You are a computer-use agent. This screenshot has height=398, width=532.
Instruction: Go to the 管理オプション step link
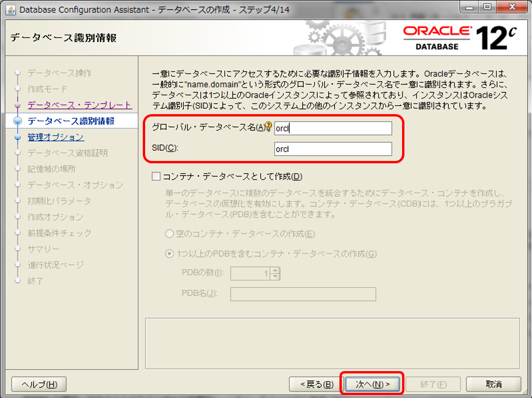click(x=56, y=137)
